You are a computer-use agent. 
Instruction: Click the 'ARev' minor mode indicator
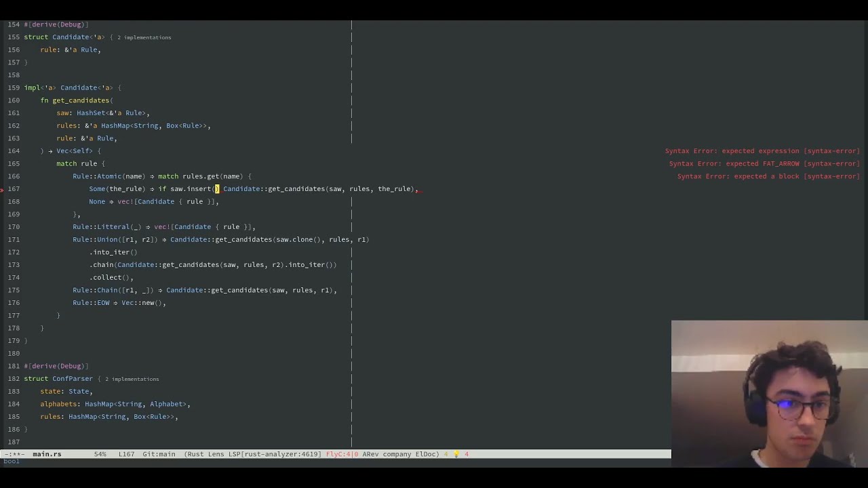coord(370,454)
